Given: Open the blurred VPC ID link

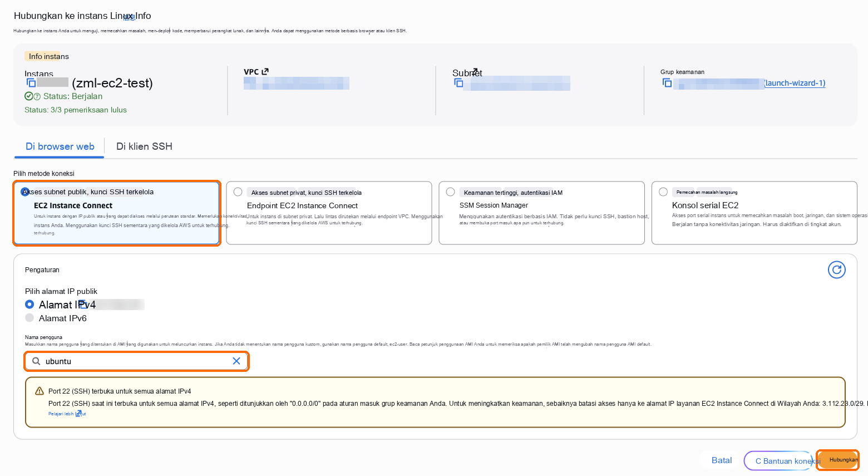Looking at the screenshot, I should [297, 83].
